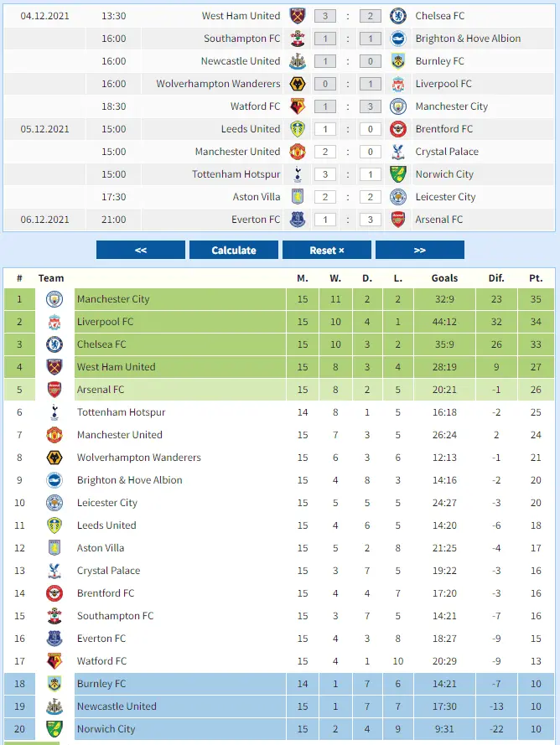Sort standings by Pt. column header

tap(535, 278)
